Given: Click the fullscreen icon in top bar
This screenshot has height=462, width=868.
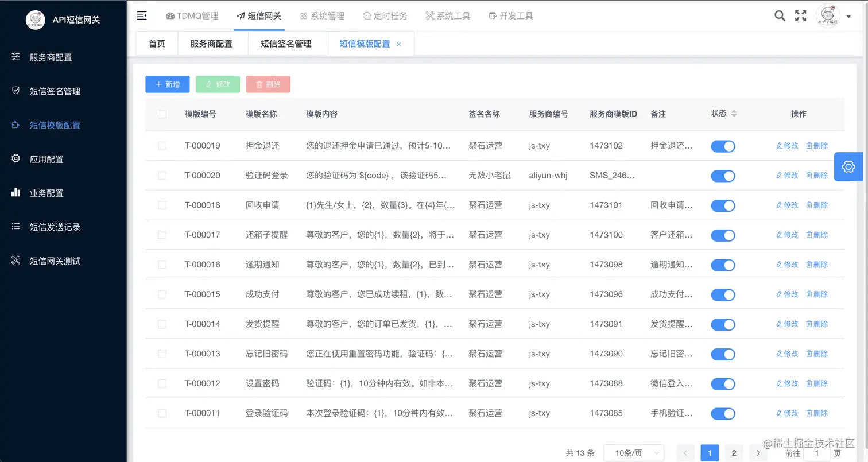Looking at the screenshot, I should tap(800, 15).
